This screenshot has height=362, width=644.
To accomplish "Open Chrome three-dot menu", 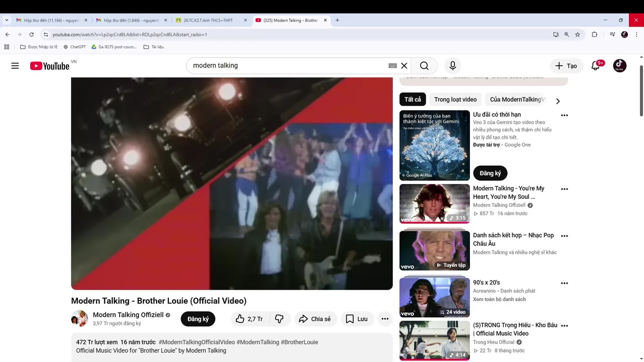I will pos(636,35).
